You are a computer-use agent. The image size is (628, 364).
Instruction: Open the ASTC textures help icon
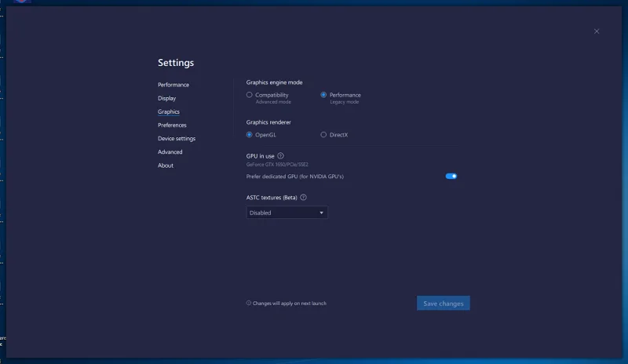[x=303, y=197]
